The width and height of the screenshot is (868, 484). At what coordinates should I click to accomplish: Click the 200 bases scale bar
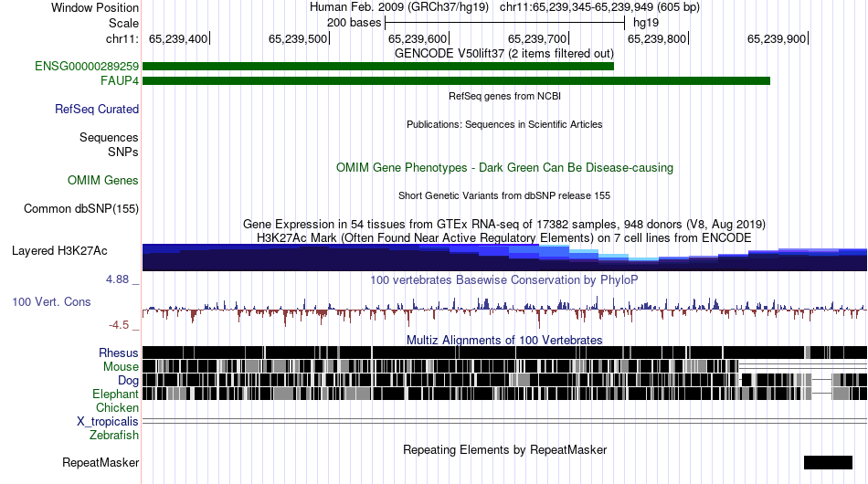click(x=505, y=23)
